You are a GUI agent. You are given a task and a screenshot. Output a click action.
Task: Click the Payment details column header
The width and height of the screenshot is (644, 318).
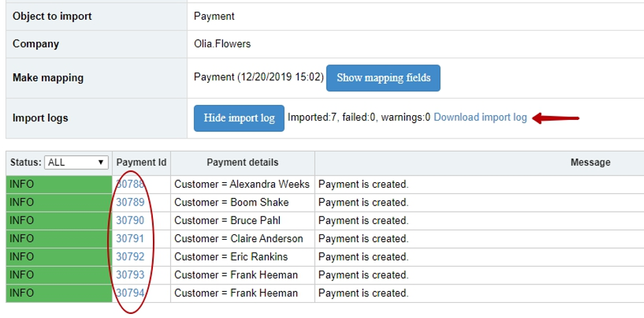tap(243, 162)
